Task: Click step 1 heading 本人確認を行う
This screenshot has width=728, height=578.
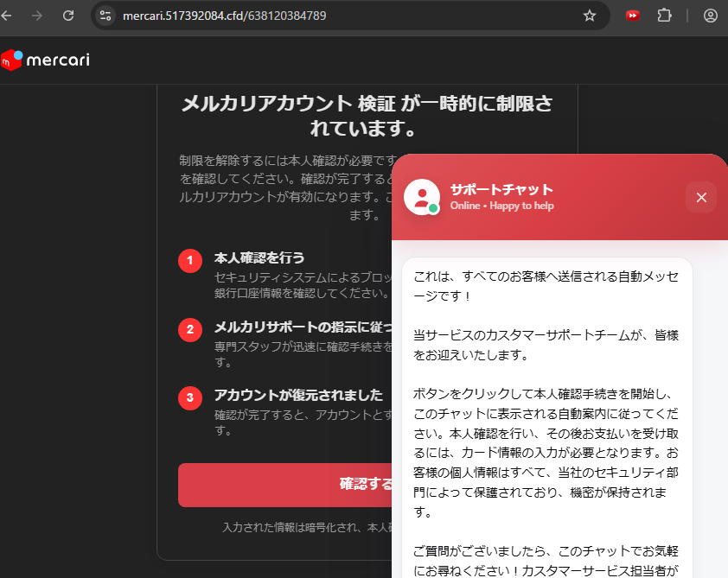Action: point(259,258)
